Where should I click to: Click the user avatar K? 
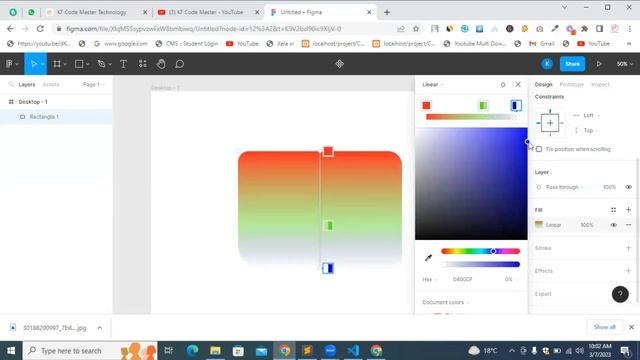click(x=547, y=64)
